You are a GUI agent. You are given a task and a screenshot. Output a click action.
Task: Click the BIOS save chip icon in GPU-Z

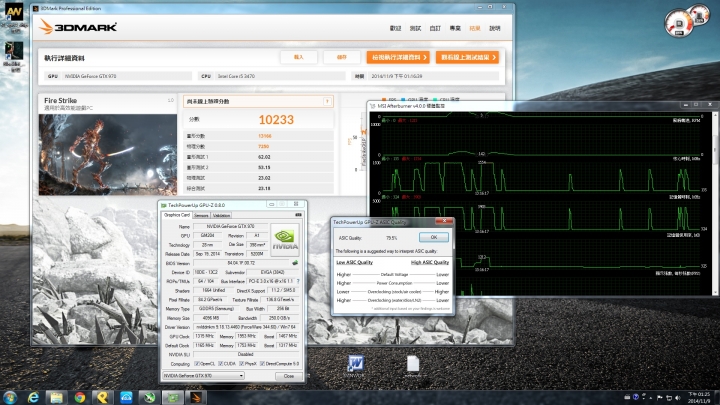coord(295,263)
